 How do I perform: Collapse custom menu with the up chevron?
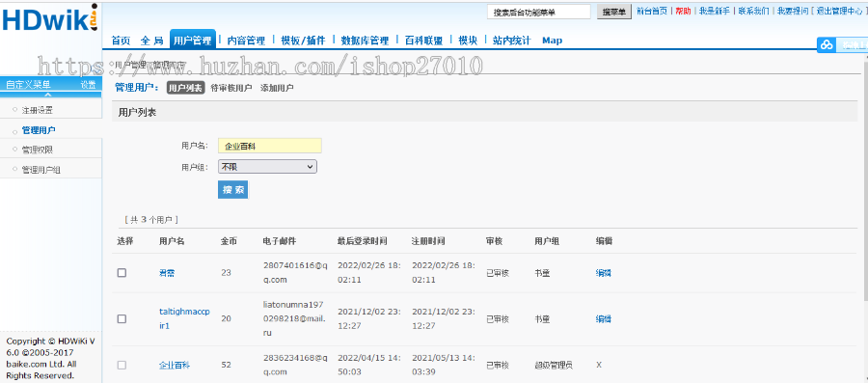pyautogui.click(x=48, y=95)
